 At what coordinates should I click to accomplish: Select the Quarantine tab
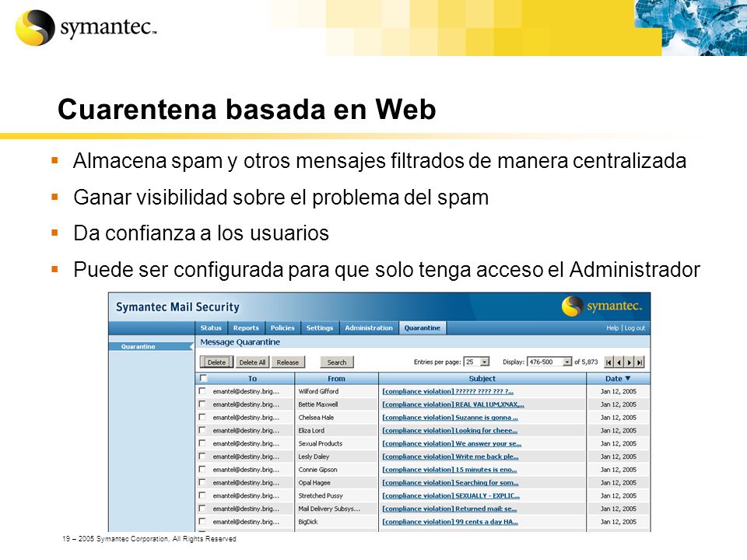point(422,327)
